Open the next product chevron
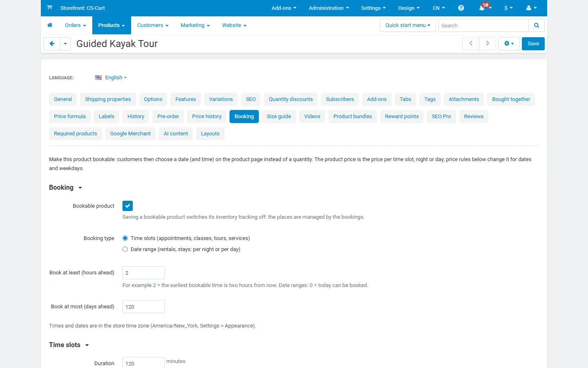588x368 pixels. (488, 44)
